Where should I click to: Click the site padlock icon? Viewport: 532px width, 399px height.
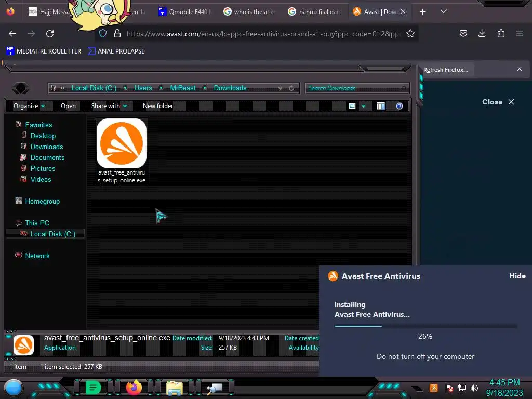[117, 34]
